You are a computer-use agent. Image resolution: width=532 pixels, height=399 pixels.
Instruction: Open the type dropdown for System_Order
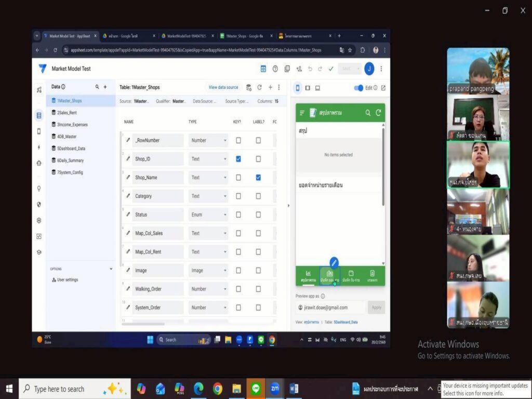[x=208, y=308]
